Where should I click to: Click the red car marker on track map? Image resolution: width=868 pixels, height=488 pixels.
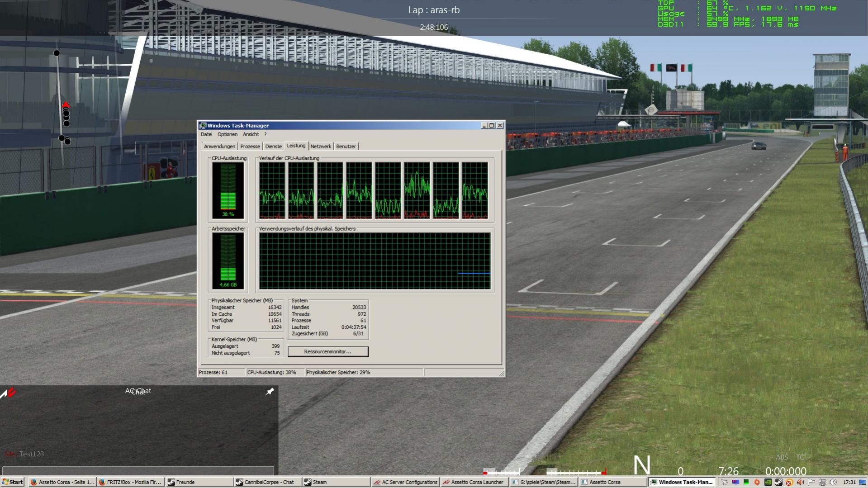click(66, 105)
